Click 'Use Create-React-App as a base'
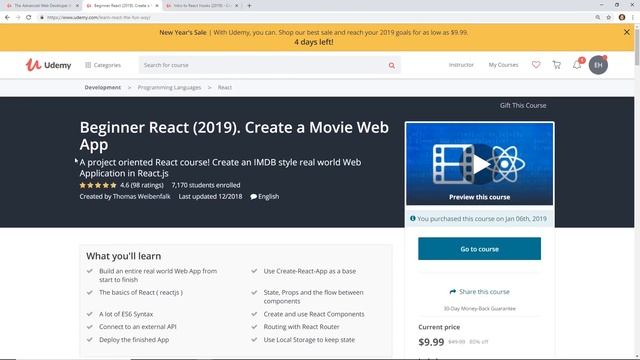This screenshot has width=640, height=360. coord(309,271)
